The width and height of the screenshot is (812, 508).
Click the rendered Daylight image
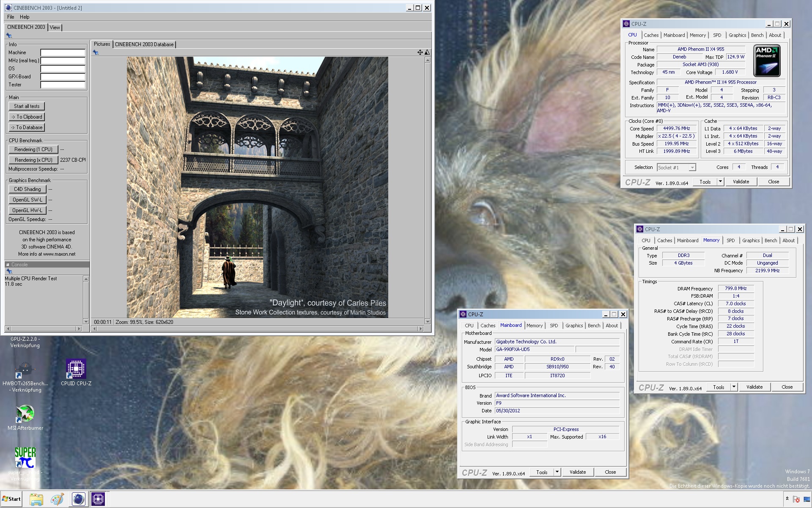258,187
